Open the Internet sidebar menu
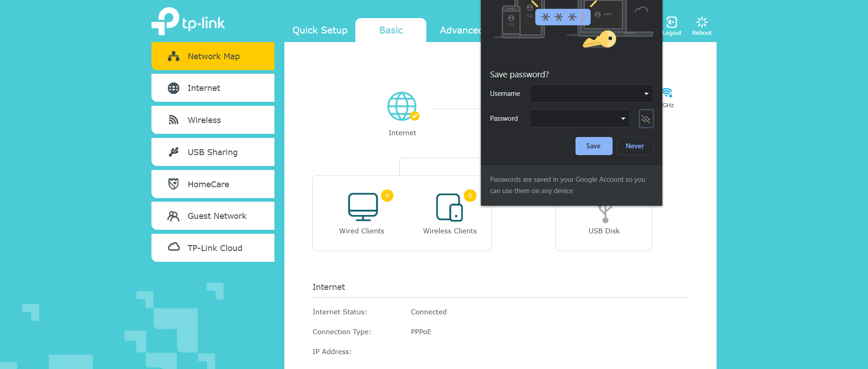The width and height of the screenshot is (868, 369). (213, 88)
